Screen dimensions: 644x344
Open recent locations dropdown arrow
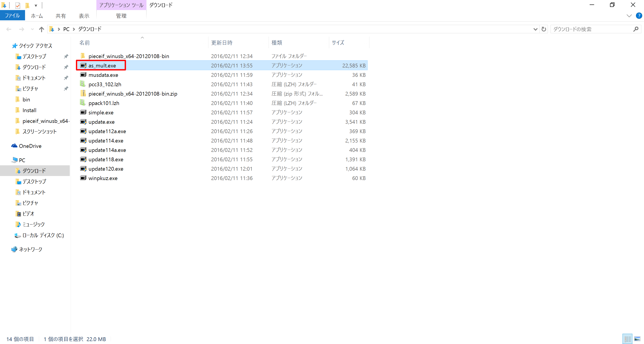32,29
